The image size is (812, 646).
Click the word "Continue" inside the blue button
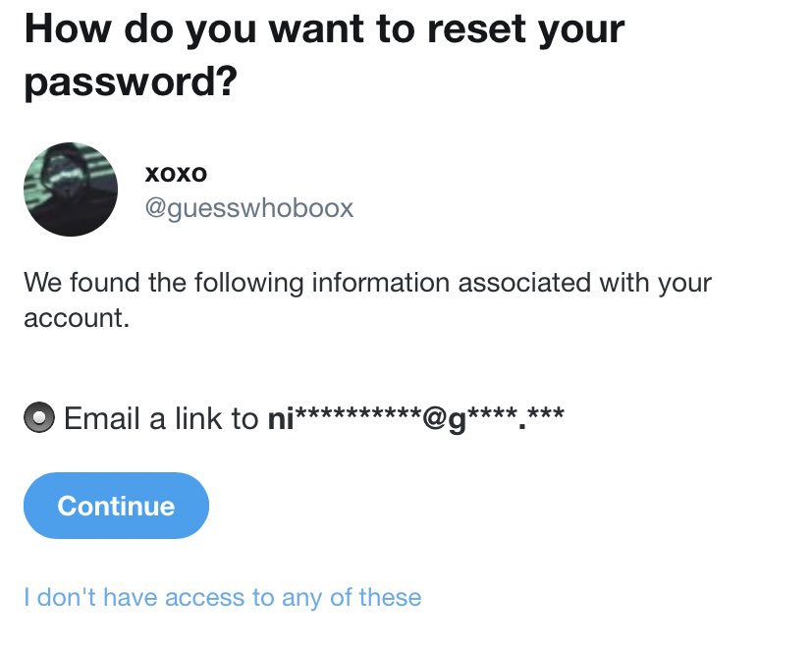(116, 506)
